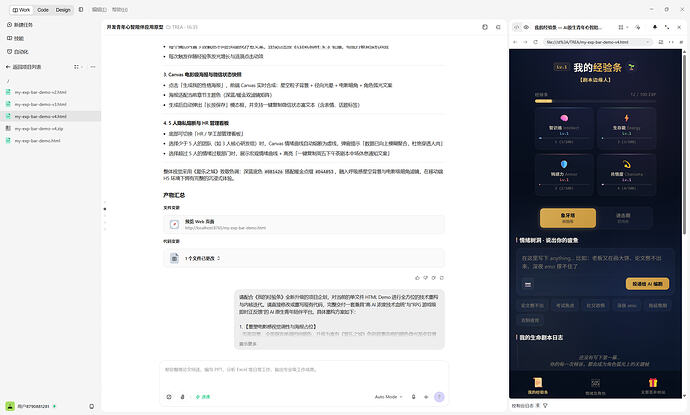Click the notification icon at sidebar bottom
The height and width of the screenshot is (415, 690).
click(x=92, y=406)
